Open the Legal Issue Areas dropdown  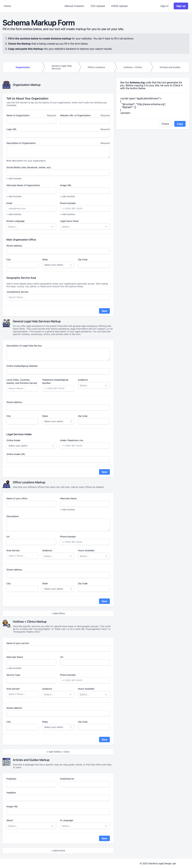click(x=85, y=227)
